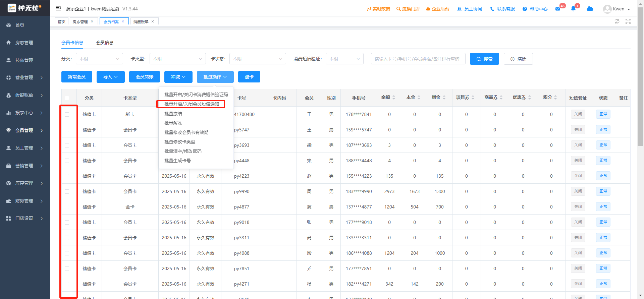Click the 新增会员 button

click(x=77, y=77)
